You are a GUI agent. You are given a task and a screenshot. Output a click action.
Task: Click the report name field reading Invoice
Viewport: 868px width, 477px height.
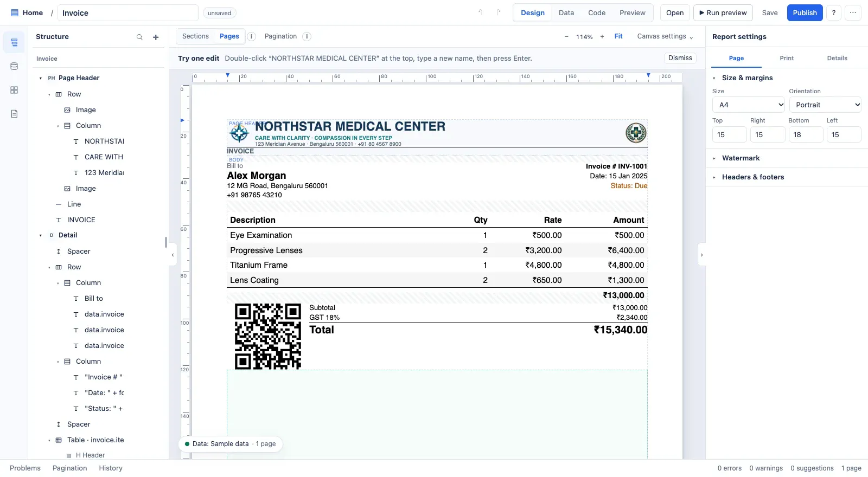[127, 13]
